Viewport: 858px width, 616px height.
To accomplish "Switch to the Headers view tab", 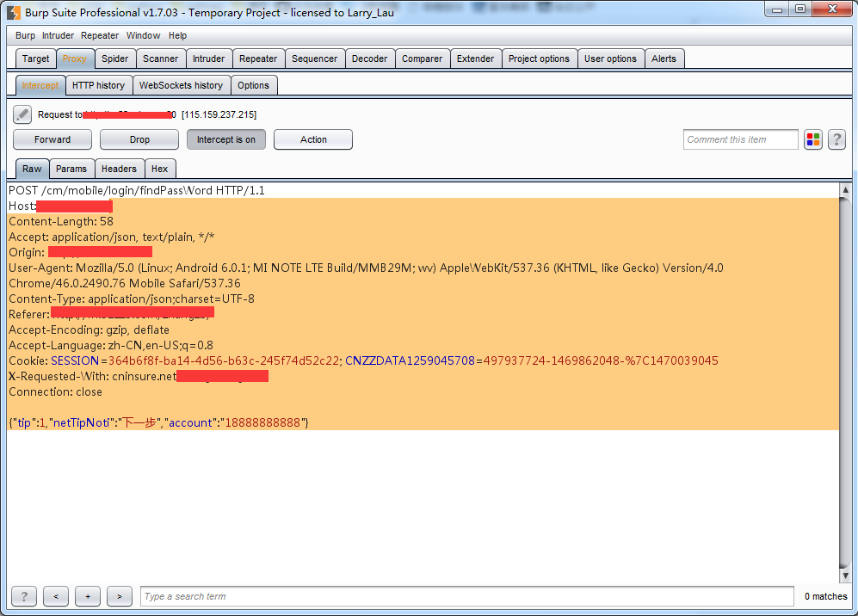I will pos(119,169).
